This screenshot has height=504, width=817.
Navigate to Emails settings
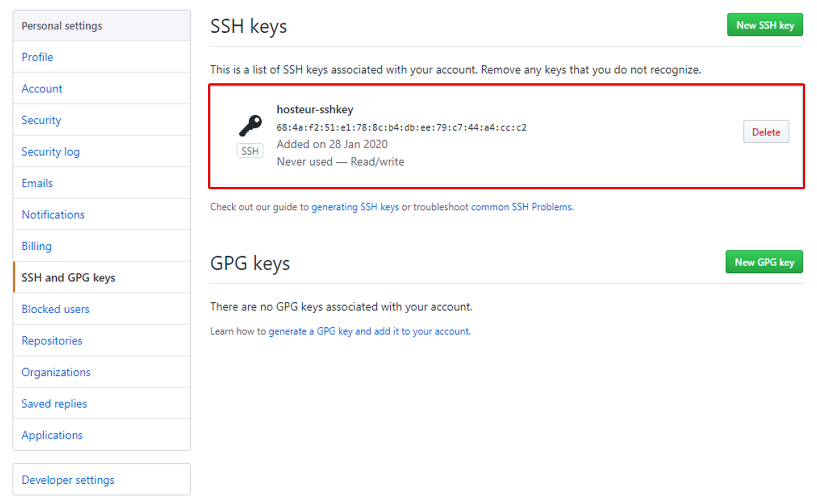click(37, 183)
